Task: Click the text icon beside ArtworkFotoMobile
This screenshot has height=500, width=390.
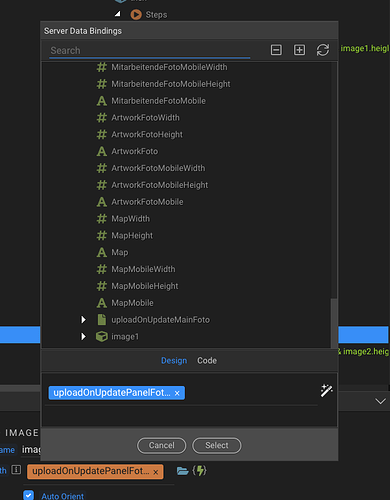Action: [x=102, y=202]
